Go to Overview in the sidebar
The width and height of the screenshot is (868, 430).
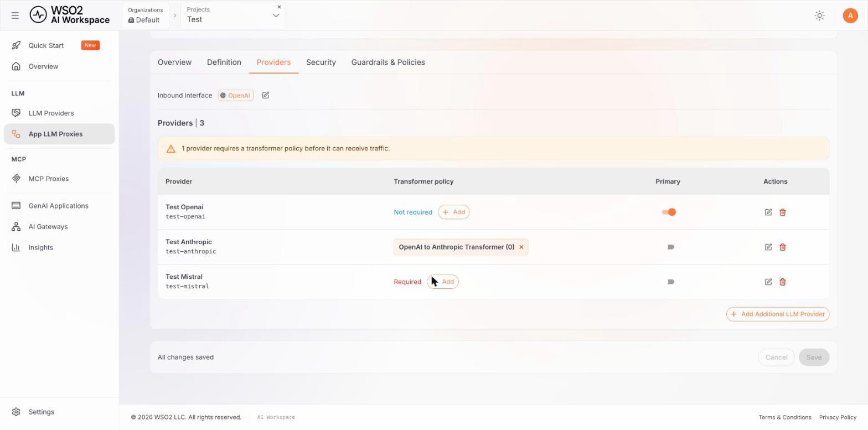pos(59,66)
